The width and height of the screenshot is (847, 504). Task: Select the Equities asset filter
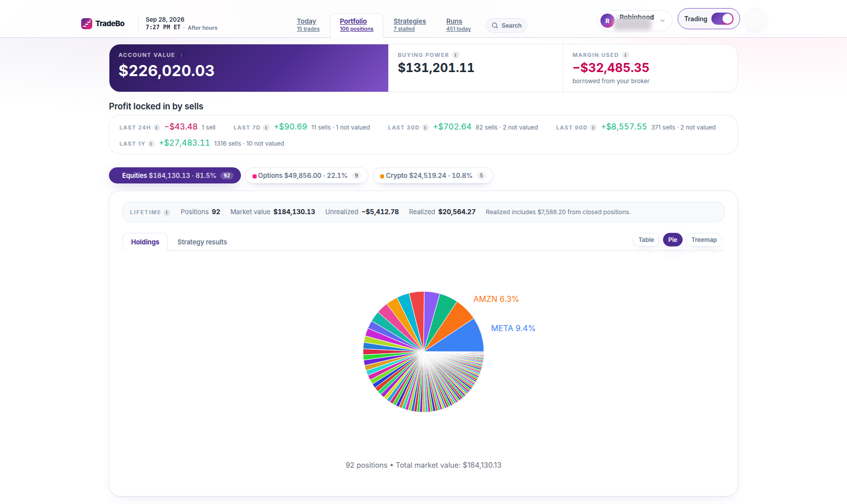pos(175,175)
